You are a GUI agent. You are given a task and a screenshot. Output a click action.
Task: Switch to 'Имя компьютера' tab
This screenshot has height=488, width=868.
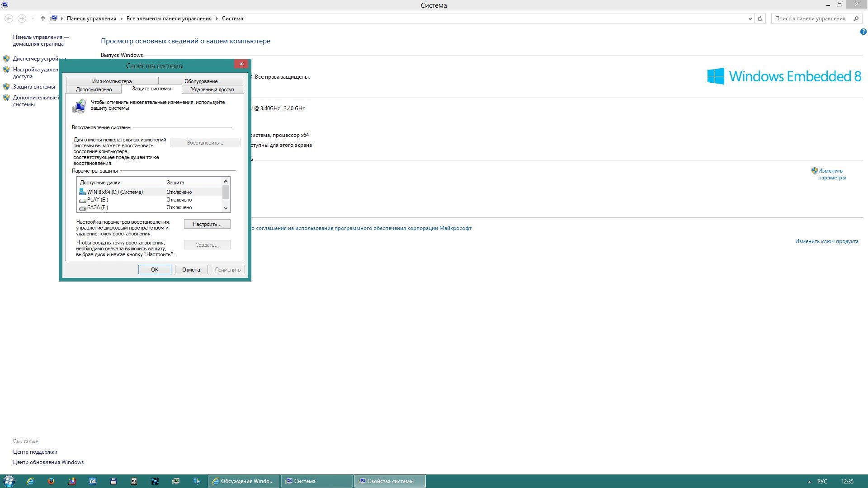[x=112, y=81]
